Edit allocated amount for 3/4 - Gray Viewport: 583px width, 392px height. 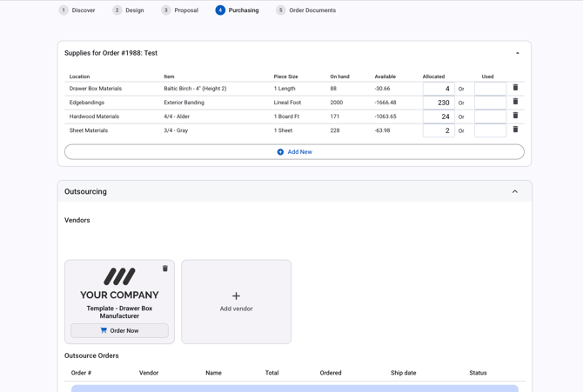click(439, 130)
